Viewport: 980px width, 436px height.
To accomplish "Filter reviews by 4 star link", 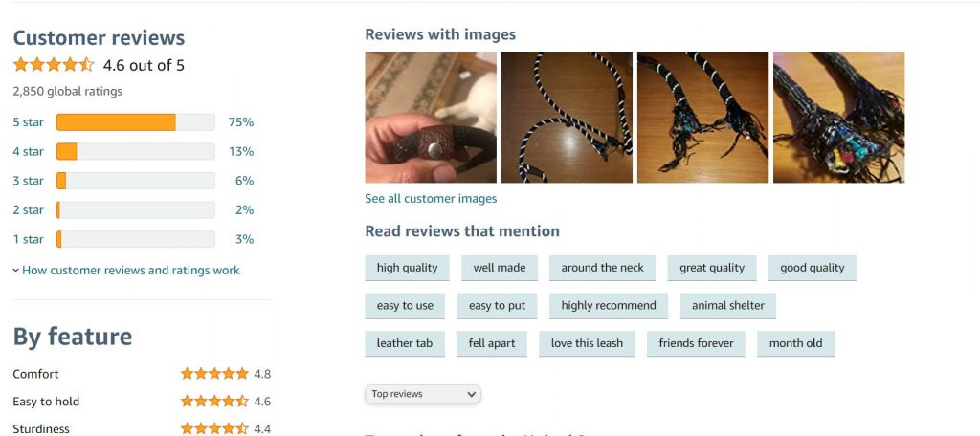I will pyautogui.click(x=28, y=151).
